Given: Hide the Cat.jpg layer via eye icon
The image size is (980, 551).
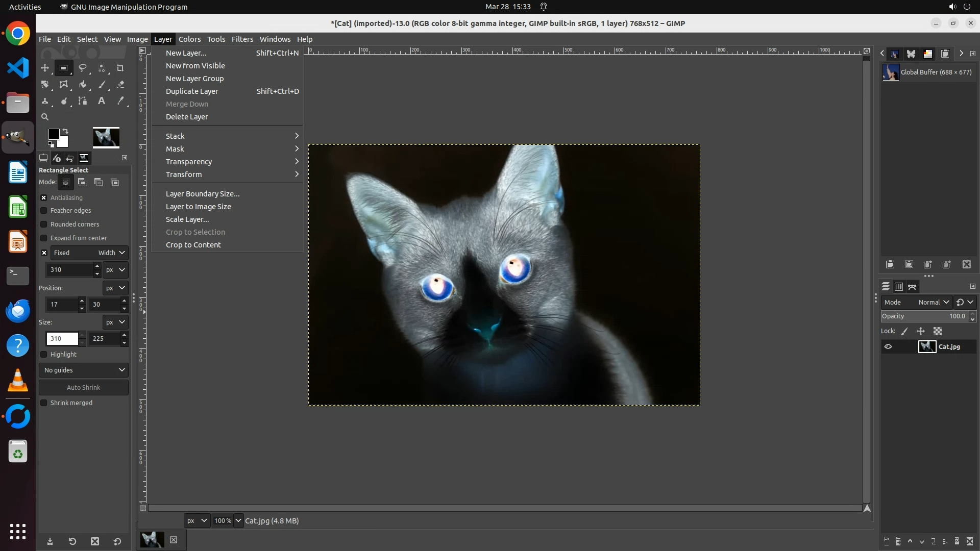Looking at the screenshot, I should click(888, 347).
